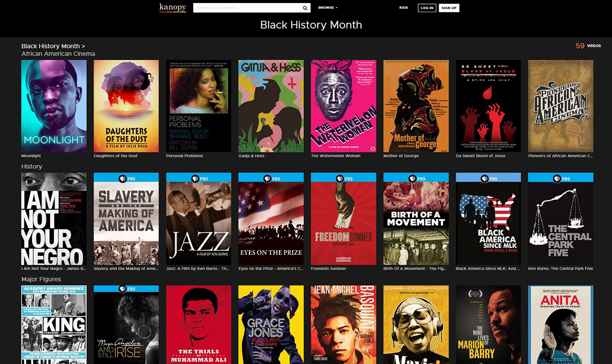Open the Browse dropdown menu

327,8
